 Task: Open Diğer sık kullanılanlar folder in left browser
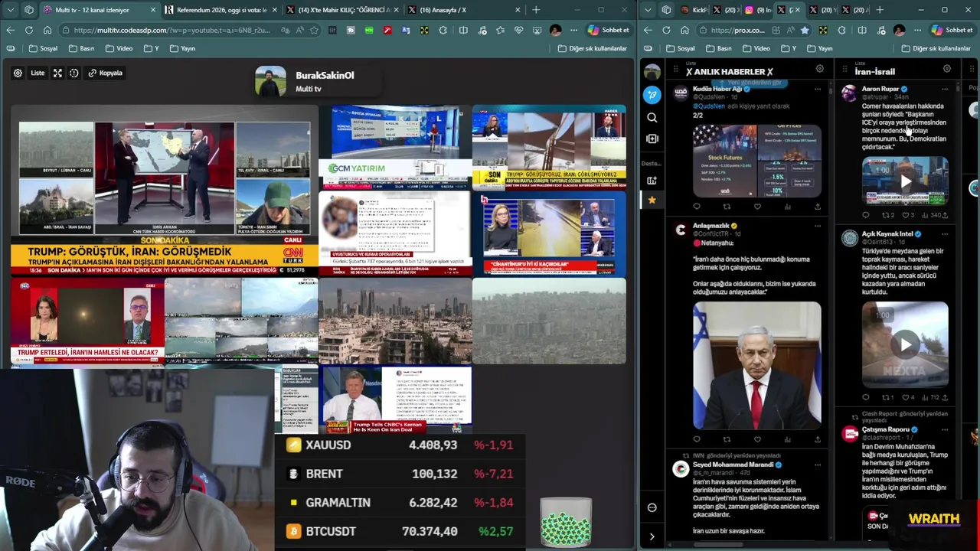pos(593,48)
